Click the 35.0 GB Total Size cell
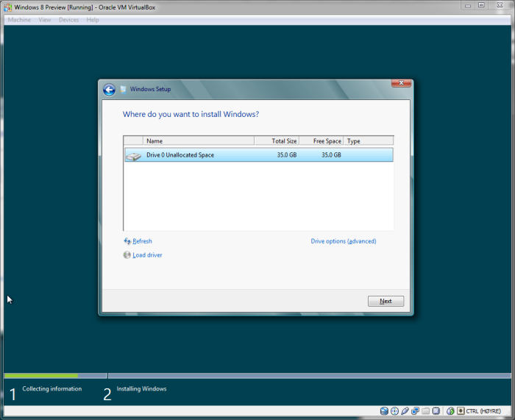The image size is (515, 420). point(287,155)
